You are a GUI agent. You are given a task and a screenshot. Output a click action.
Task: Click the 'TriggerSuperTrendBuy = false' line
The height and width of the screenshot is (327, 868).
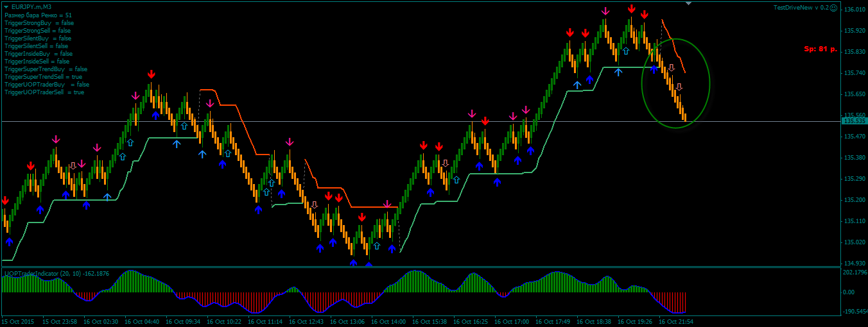click(x=46, y=69)
